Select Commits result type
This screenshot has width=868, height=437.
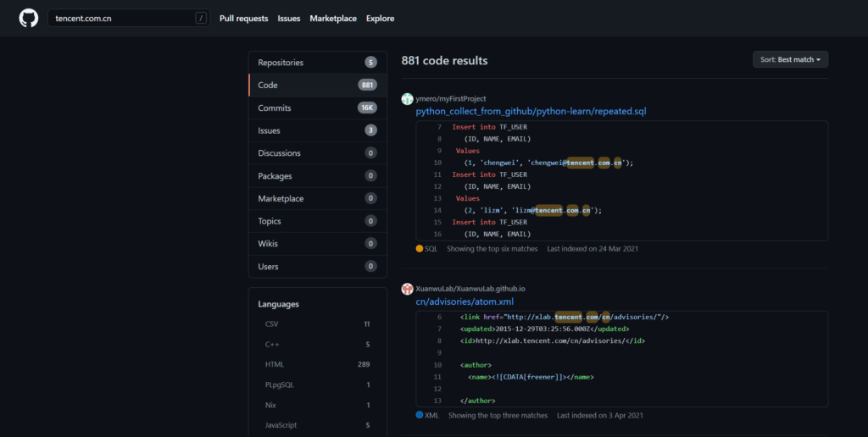click(x=318, y=108)
